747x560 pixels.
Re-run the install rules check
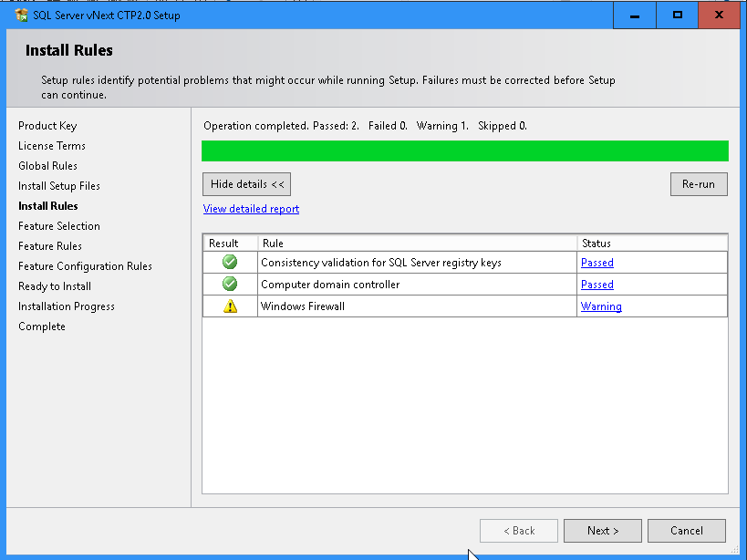(x=699, y=184)
